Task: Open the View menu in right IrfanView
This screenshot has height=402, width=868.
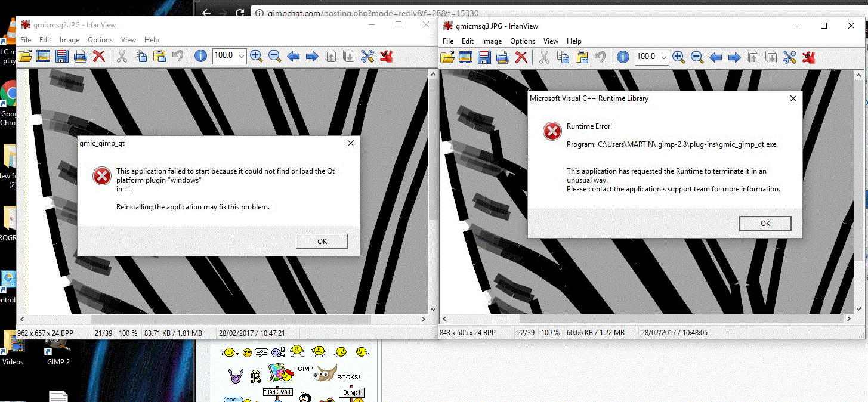Action: coord(551,41)
